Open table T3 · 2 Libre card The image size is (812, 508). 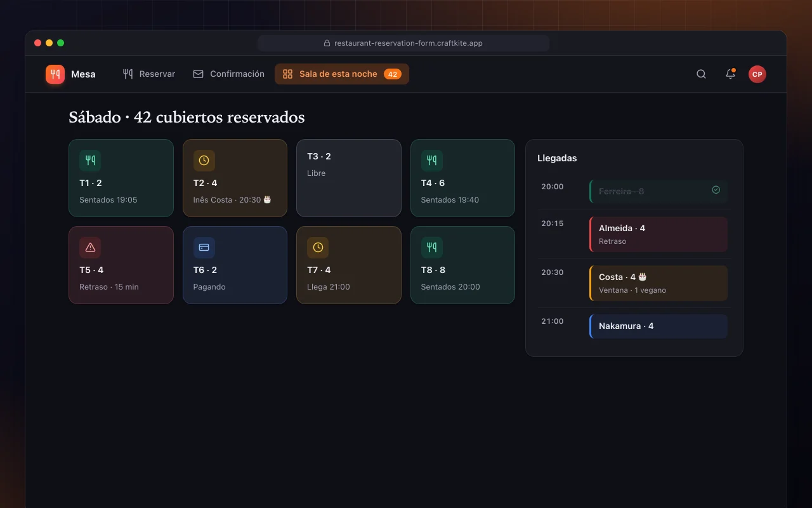click(x=349, y=178)
